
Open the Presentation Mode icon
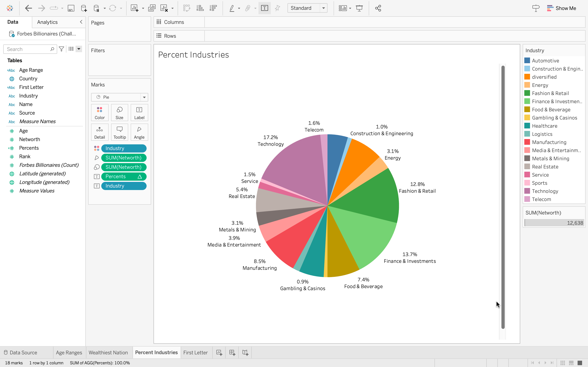coord(359,8)
